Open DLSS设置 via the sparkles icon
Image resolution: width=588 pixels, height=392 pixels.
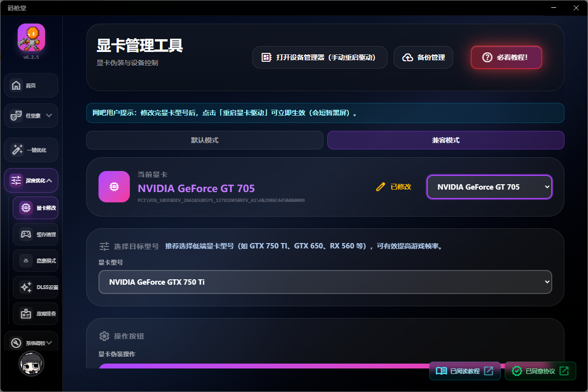[x=25, y=287]
